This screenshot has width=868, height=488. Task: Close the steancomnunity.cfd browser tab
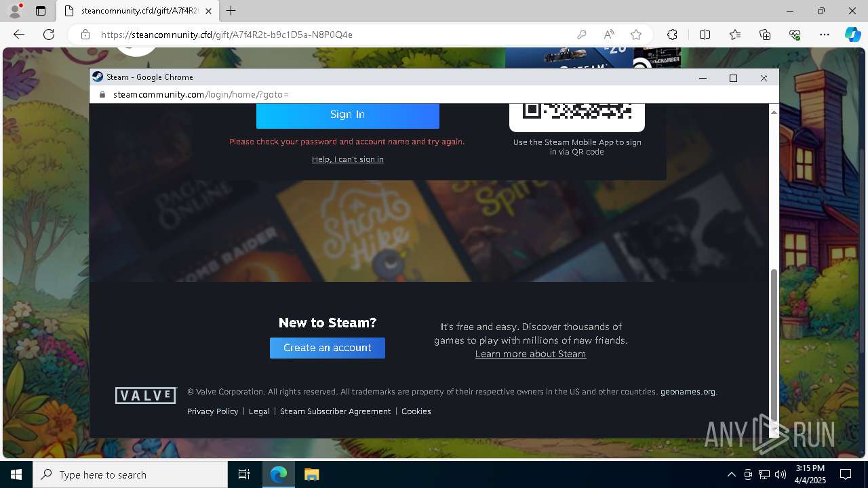tap(209, 11)
